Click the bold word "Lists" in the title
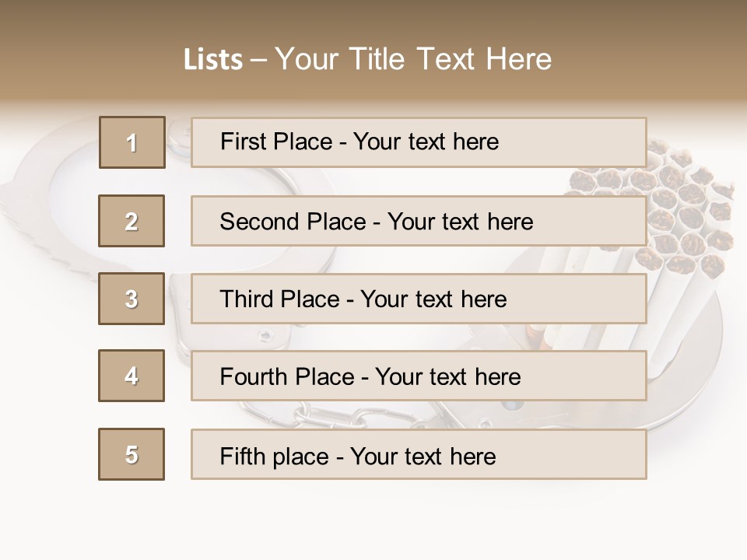The image size is (747, 560). (213, 60)
